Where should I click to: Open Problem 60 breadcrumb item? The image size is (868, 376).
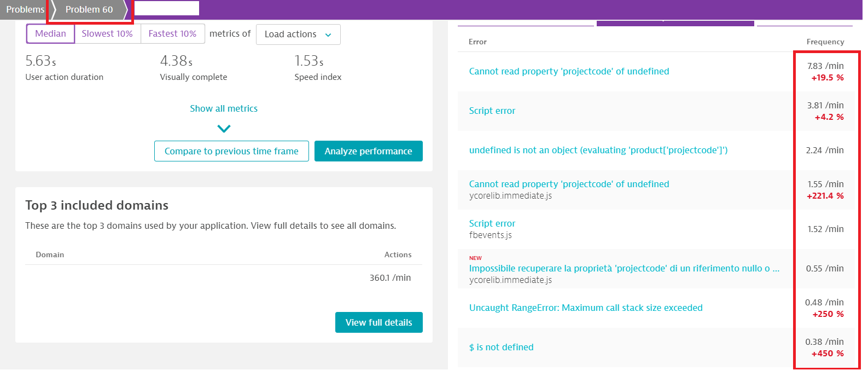89,10
